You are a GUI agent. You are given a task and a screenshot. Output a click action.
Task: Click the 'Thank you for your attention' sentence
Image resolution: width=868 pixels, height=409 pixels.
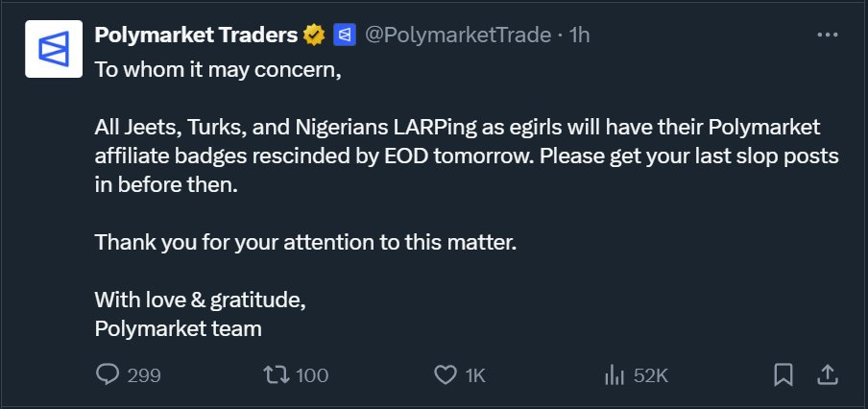click(x=305, y=242)
